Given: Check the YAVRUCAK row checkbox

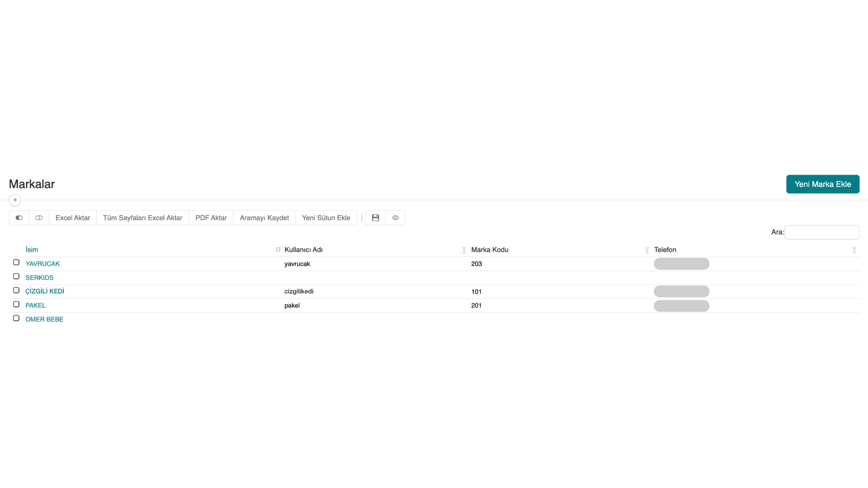Looking at the screenshot, I should coord(16,263).
